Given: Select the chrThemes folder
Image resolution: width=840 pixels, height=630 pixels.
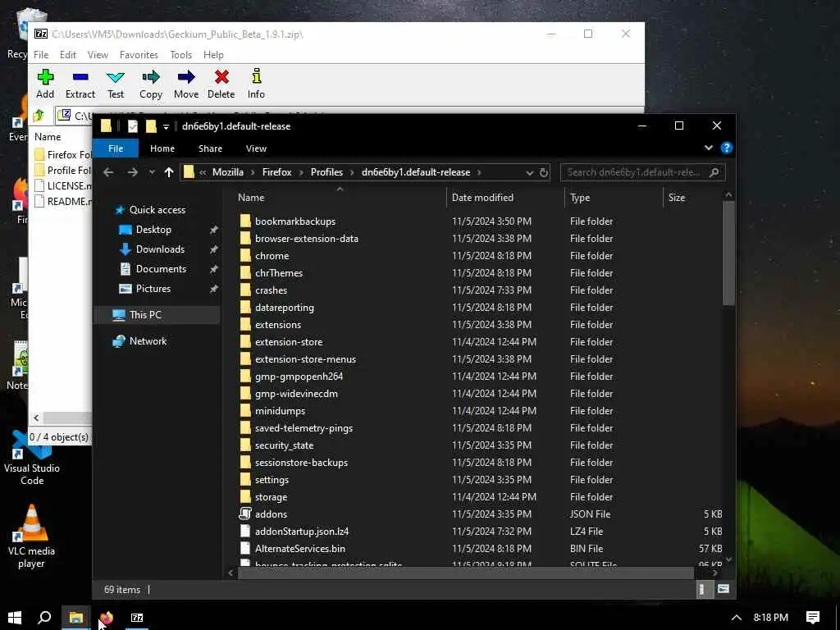Looking at the screenshot, I should (279, 272).
